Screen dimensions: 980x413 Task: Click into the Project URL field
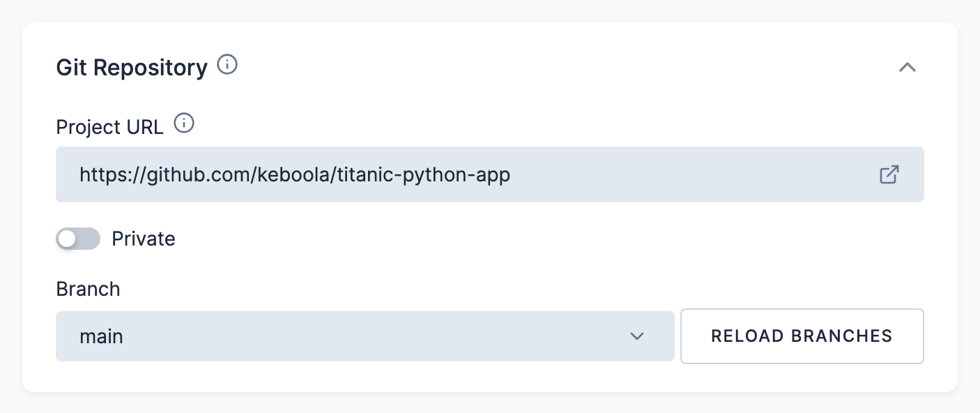[490, 174]
